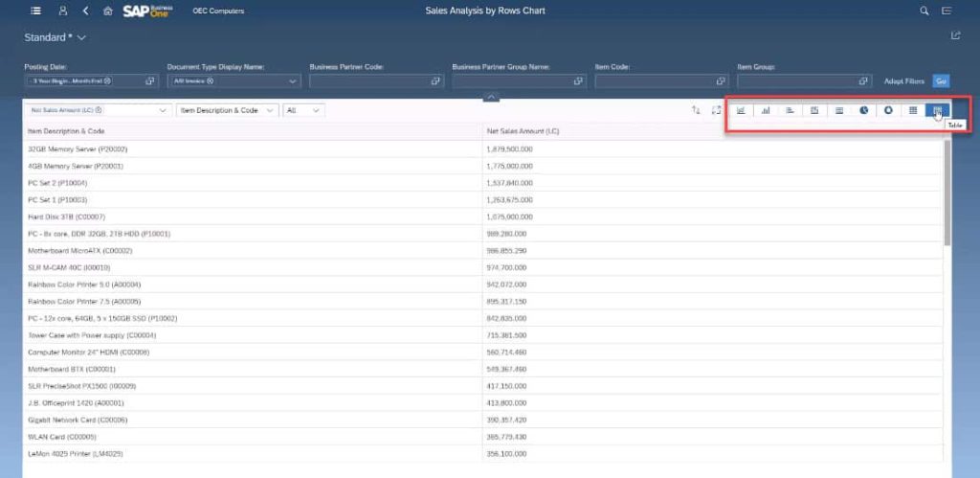Remove the Net Sales Amount (LC) token
Viewport: 980px width, 478px height.
[99, 110]
